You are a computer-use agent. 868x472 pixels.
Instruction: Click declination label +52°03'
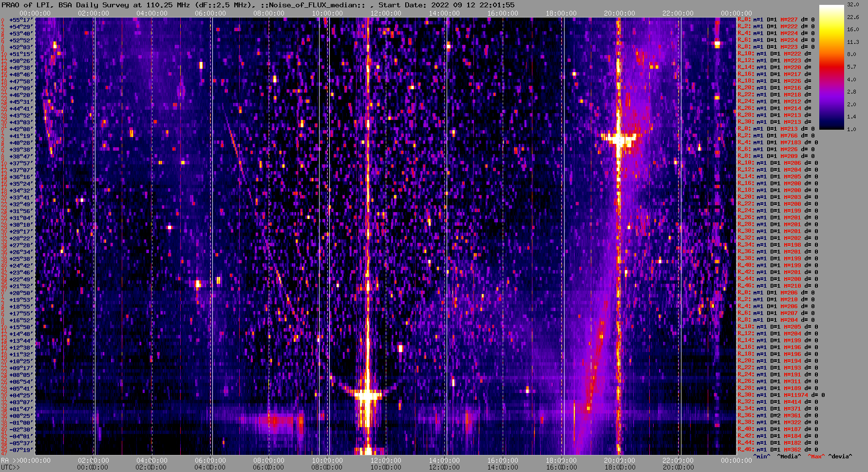[x=21, y=47]
